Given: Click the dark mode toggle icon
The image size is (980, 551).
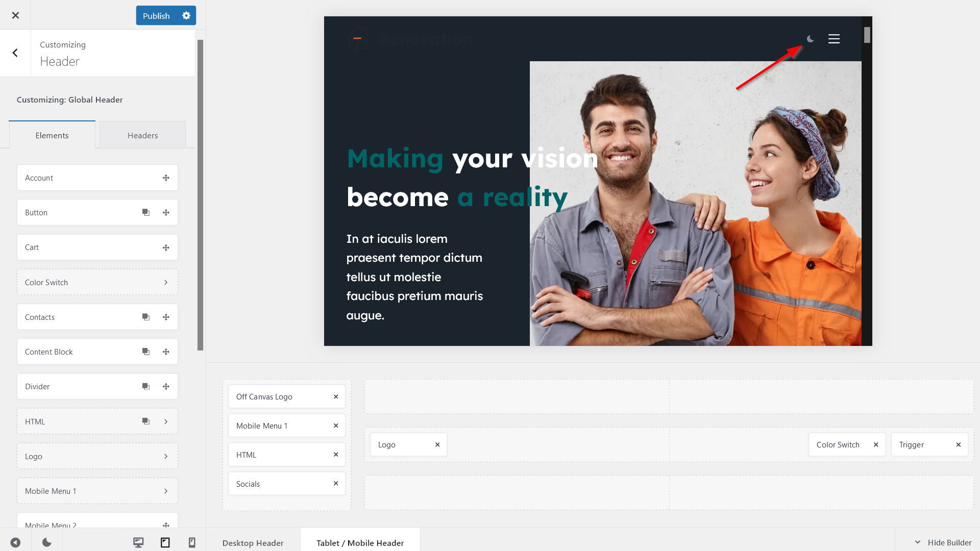Looking at the screenshot, I should (x=811, y=38).
